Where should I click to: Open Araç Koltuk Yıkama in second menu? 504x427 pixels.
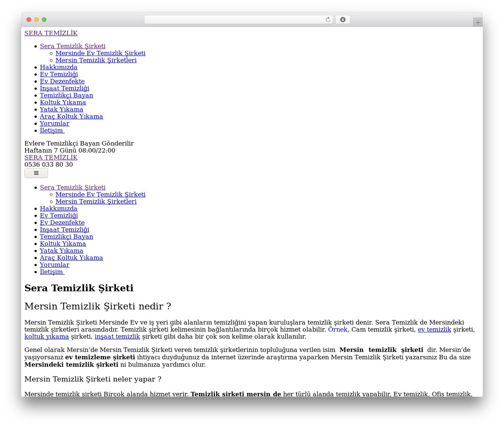pos(71,258)
